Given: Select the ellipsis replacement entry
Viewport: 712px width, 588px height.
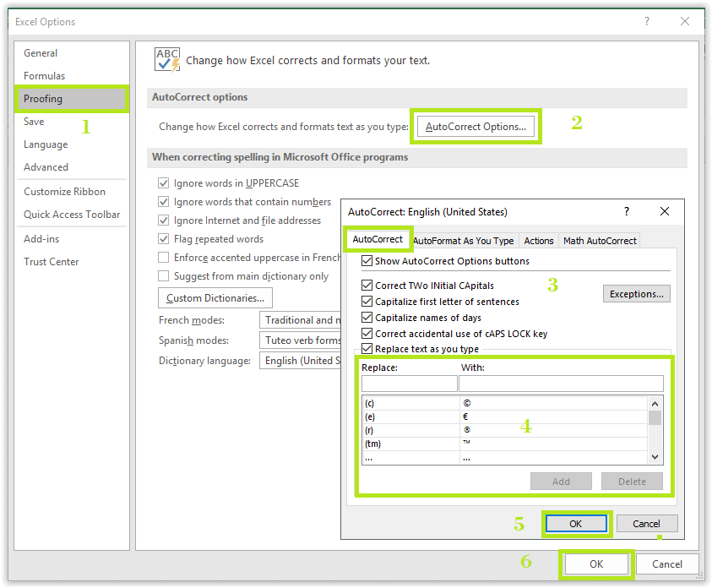Looking at the screenshot, I should [x=505, y=458].
